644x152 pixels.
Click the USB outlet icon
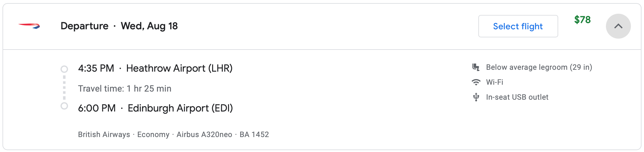point(476,97)
